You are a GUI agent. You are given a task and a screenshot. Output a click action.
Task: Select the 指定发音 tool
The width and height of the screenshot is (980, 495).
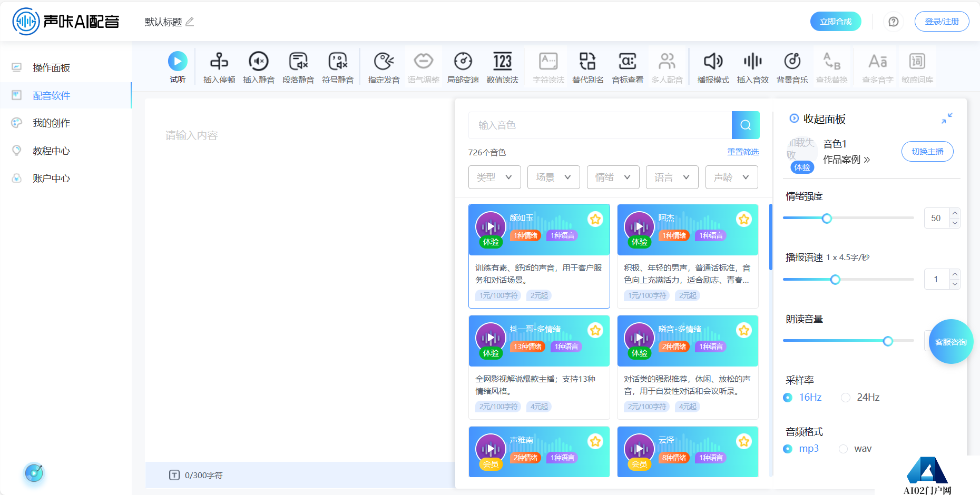point(384,67)
